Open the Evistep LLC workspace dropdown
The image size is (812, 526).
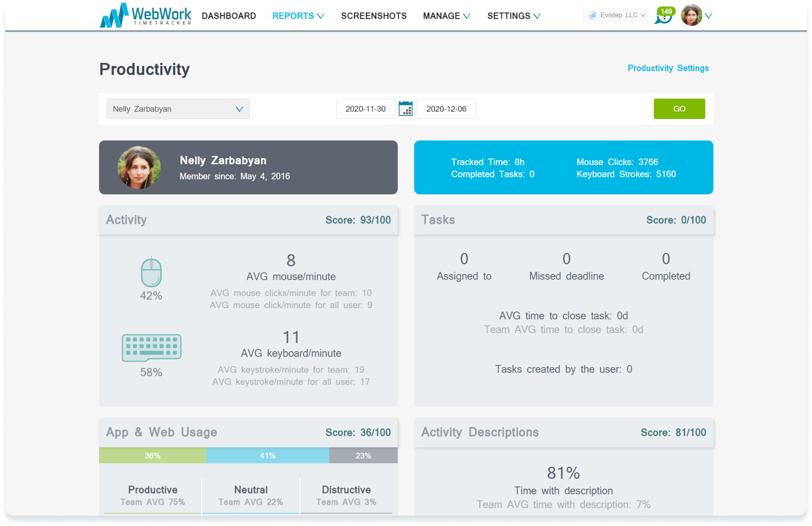(x=616, y=15)
